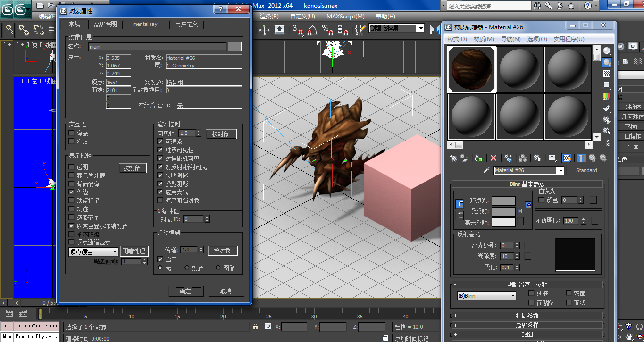Image resolution: width=644 pixels, height=342 pixels.
Task: Open the 创建选择集 dropdown
Action: 397,28
